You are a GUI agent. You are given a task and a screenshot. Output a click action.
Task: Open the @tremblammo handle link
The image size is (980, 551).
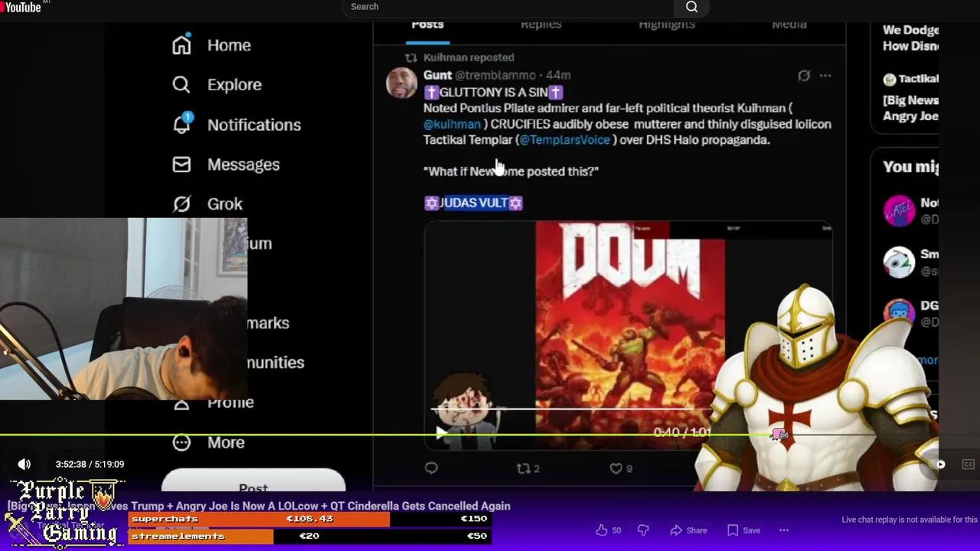click(495, 75)
